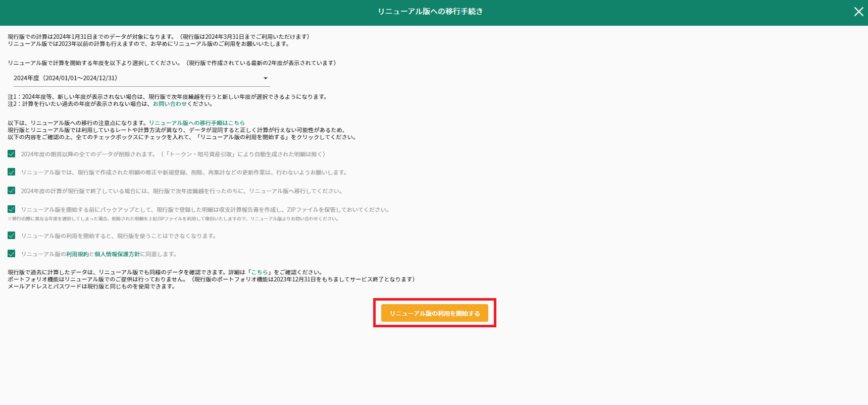
Task: Close the リニューアル版への移行手続き dialog
Action: pos(858,12)
